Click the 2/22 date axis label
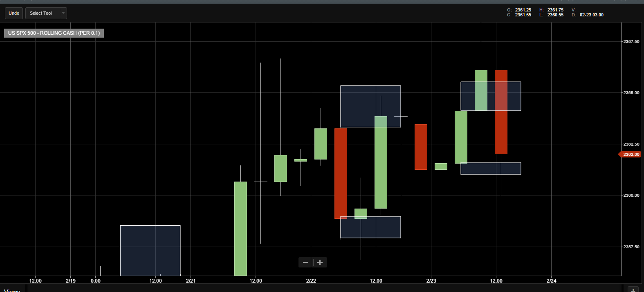Image resolution: width=644 pixels, height=292 pixels. tap(311, 281)
